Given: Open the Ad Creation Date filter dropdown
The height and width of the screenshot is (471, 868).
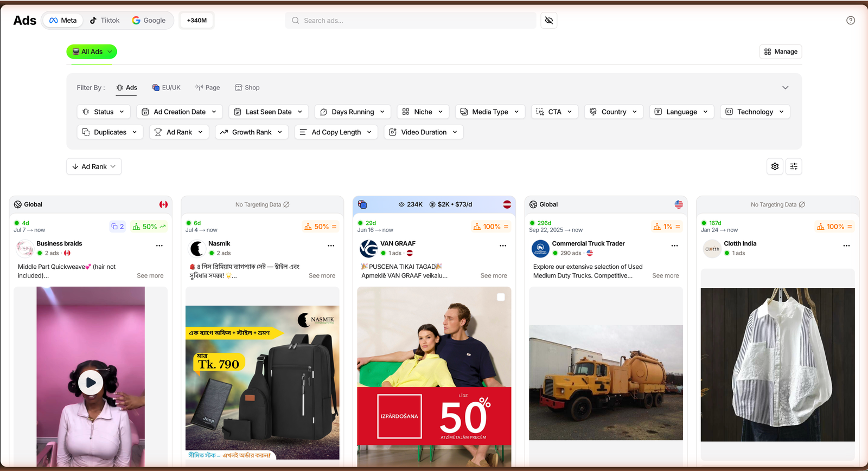Looking at the screenshot, I should coord(180,112).
